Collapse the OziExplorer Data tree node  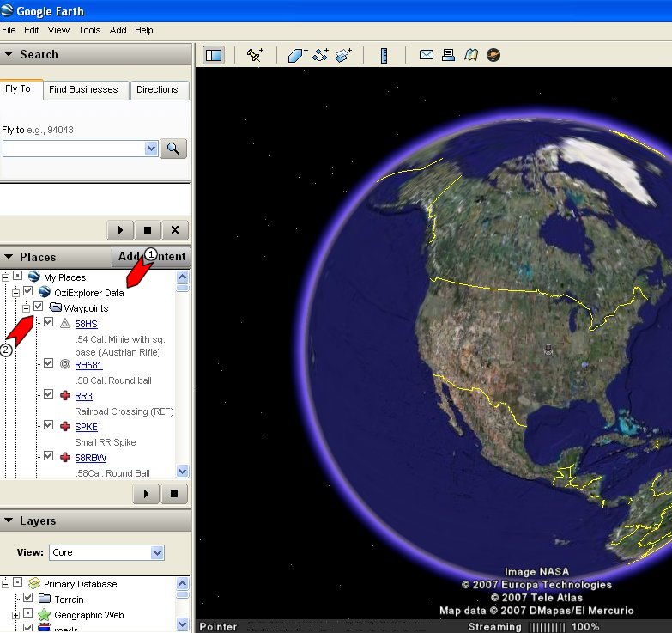(x=15, y=294)
